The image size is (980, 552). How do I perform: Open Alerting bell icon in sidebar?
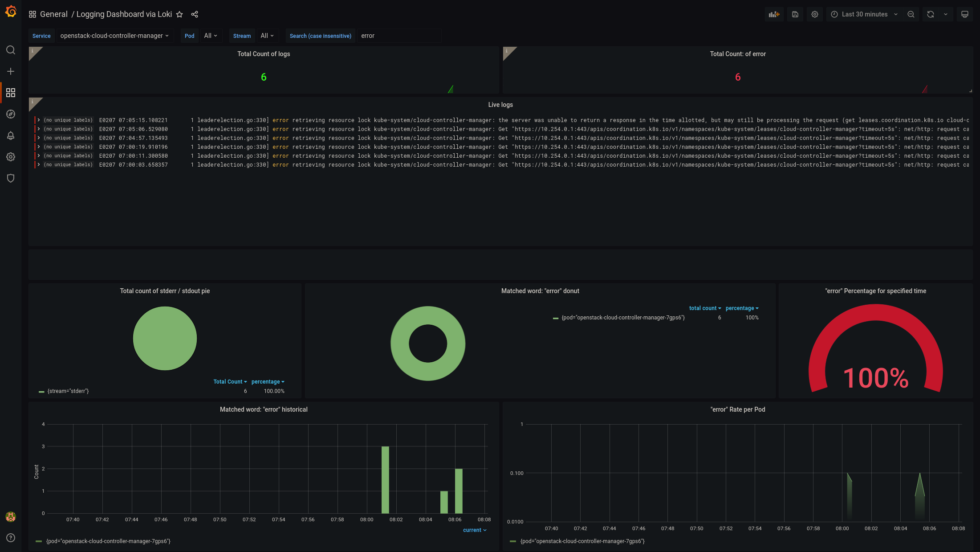pyautogui.click(x=11, y=135)
